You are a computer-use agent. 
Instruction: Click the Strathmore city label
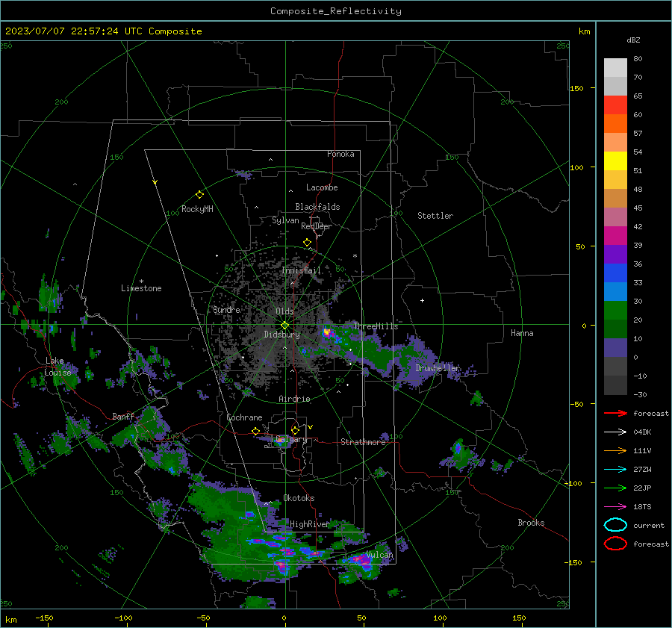pos(363,442)
